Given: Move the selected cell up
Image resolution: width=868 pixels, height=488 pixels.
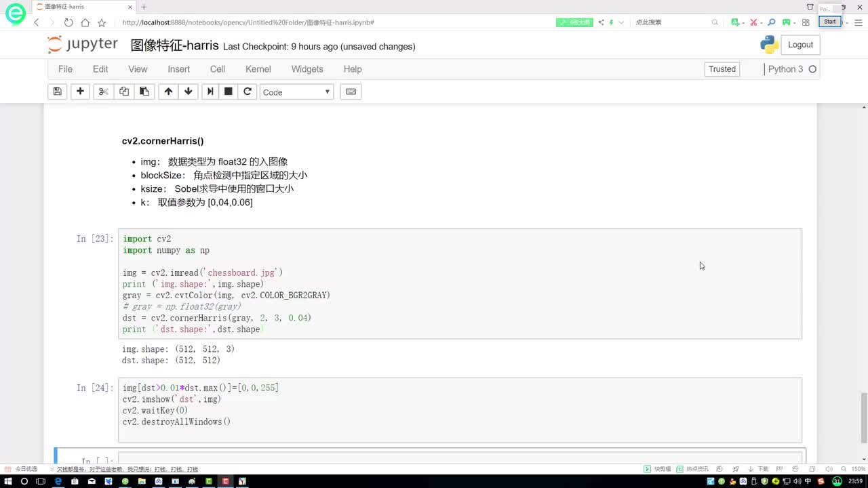Looking at the screenshot, I should (x=168, y=91).
